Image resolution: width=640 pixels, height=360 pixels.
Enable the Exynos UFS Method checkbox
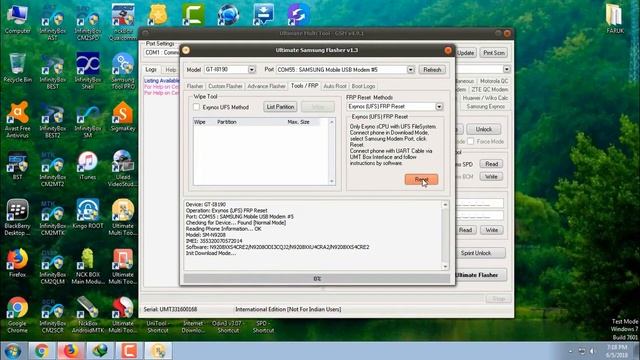tap(197, 107)
